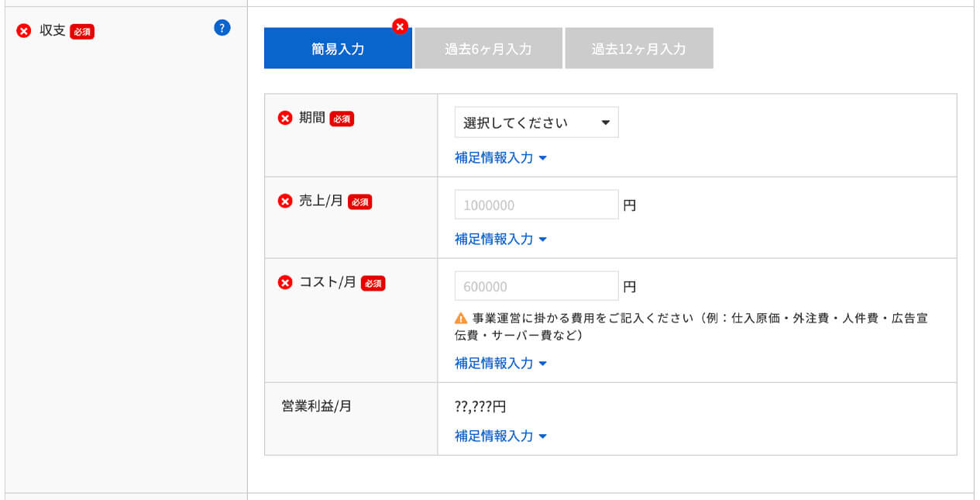Switch to the 過去6ヶ月入力 tab

coord(488,49)
